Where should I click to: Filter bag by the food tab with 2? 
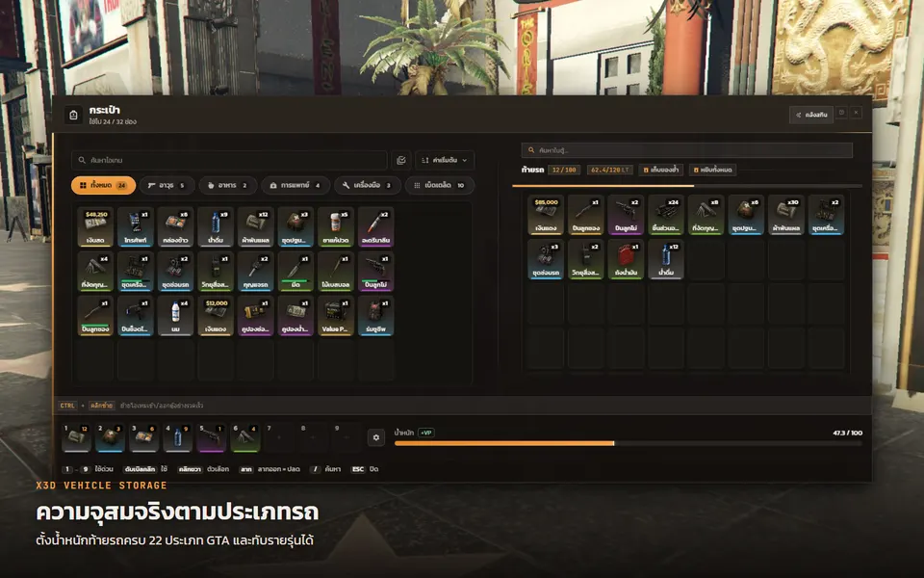[227, 185]
